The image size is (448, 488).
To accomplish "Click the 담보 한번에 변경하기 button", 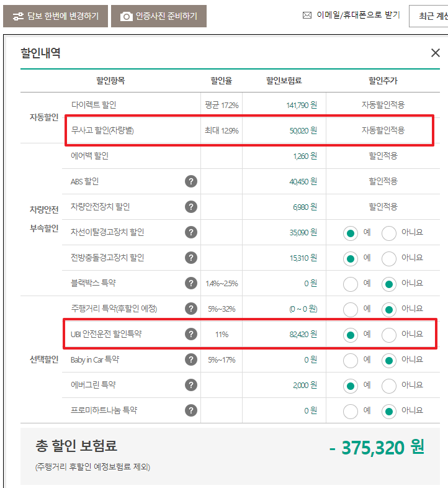I will coord(55,16).
